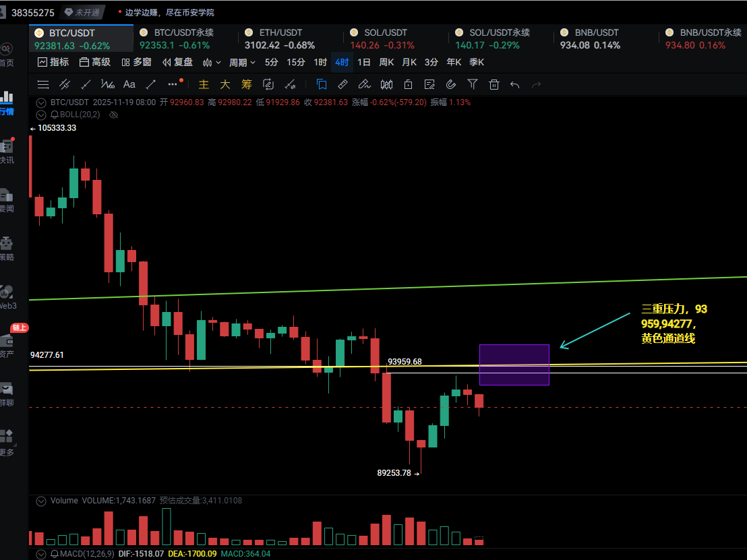Click the 指标 indicators button

point(53,62)
